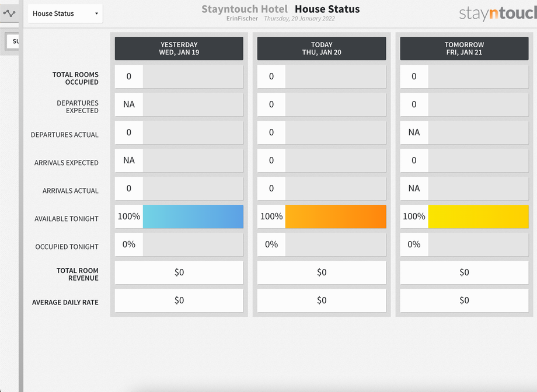Click Yesterday's Departures Expected NA value
The height and width of the screenshot is (392, 537).
click(129, 104)
